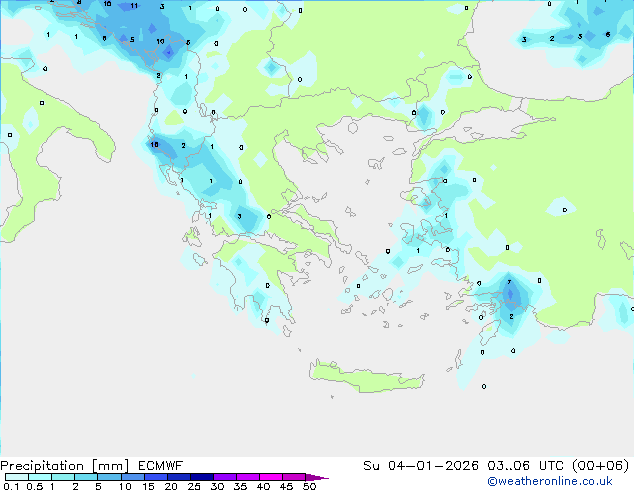The width and height of the screenshot is (634, 490).
Task: Click the 40–45 mm magenta legend swatch
Action: point(271,477)
